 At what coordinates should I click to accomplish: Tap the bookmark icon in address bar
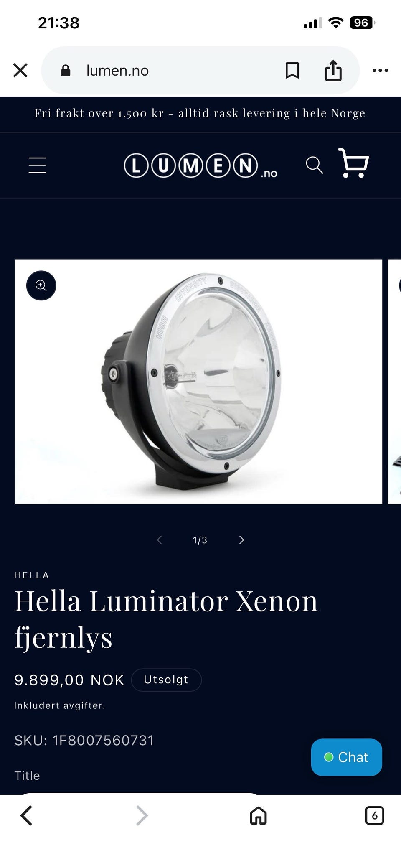point(292,70)
